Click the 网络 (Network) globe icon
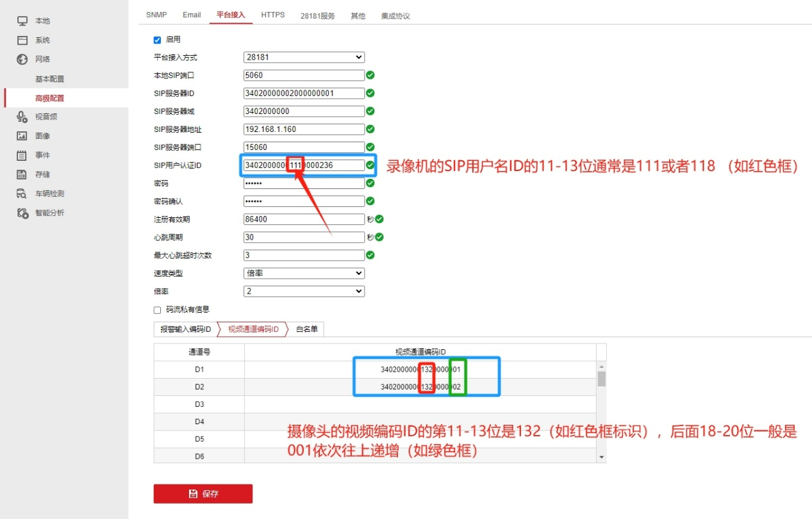Image resolution: width=812 pixels, height=519 pixels. [22, 59]
